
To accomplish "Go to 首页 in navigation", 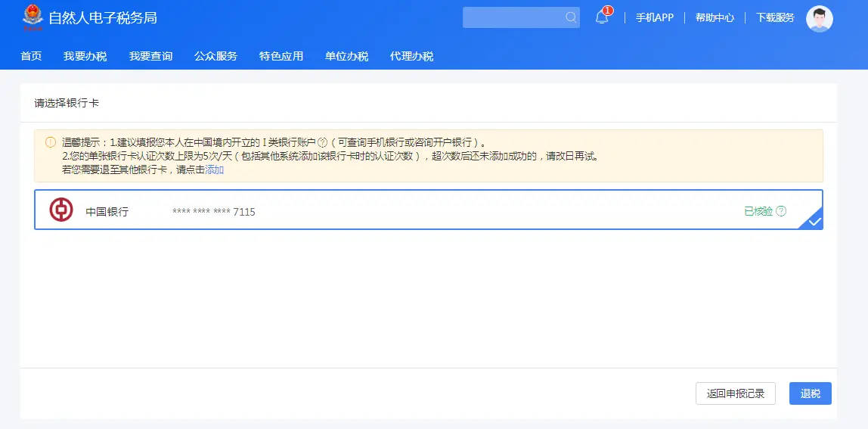I will 31,56.
